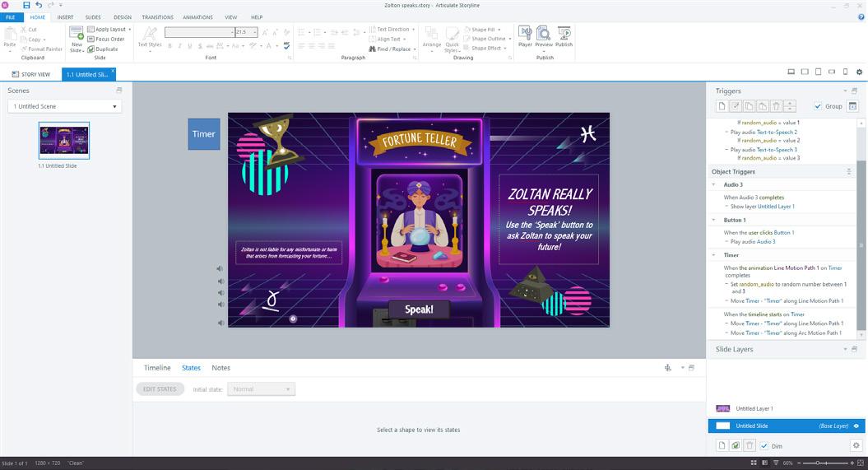Open the FILE menu
This screenshot has height=470, width=868.
(11, 17)
